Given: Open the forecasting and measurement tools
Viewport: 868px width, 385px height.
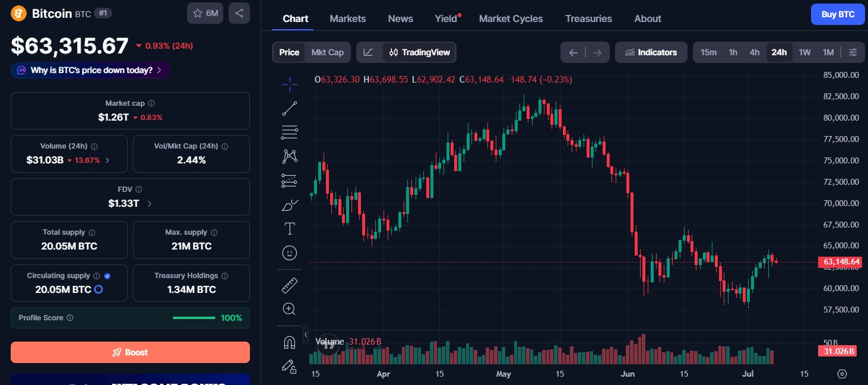Looking at the screenshot, I should (290, 181).
